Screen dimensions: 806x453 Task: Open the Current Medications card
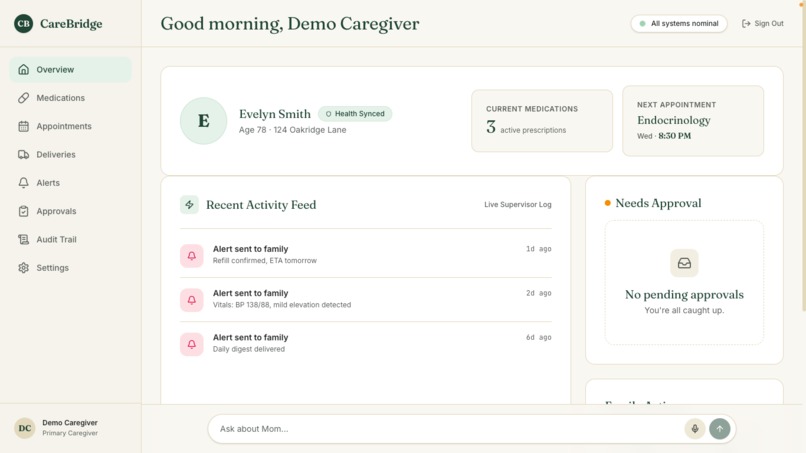(x=542, y=121)
